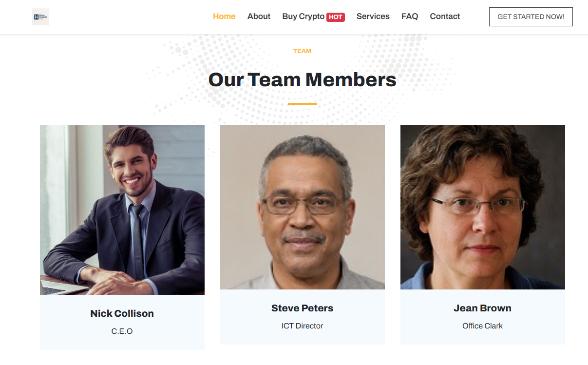Click the ICT Director job title
The image size is (588, 365).
pos(303,326)
